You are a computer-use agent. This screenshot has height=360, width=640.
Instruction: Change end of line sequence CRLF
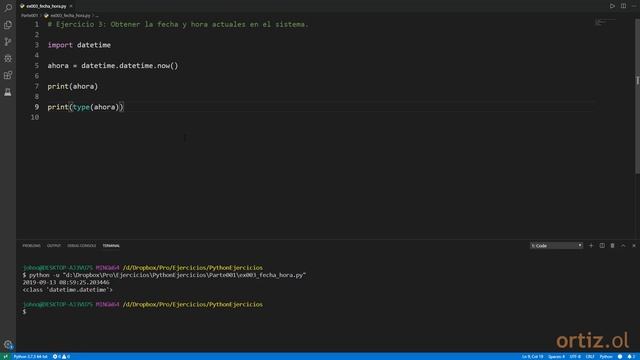(590, 357)
